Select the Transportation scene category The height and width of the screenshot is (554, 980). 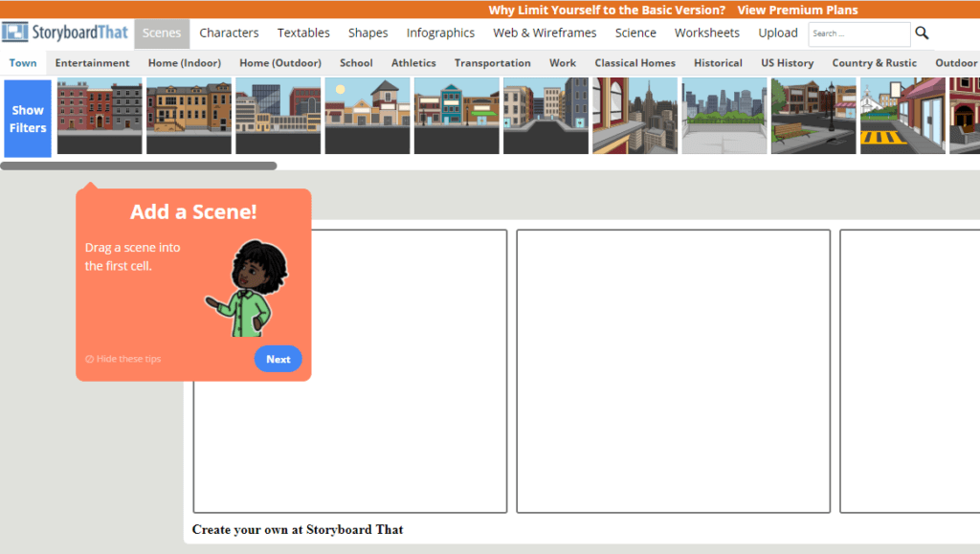pos(493,63)
